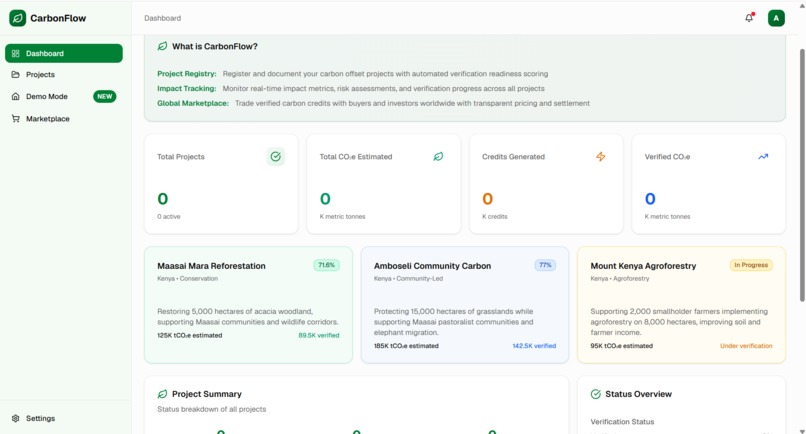
Task: Click the 77% badge on Amboseli card
Action: (x=545, y=265)
